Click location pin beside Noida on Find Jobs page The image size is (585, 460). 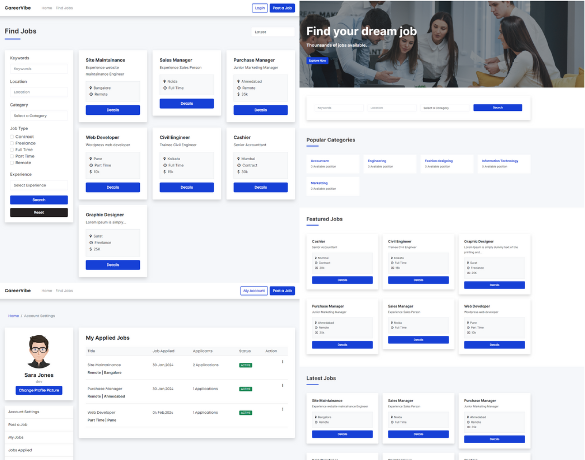point(165,81)
